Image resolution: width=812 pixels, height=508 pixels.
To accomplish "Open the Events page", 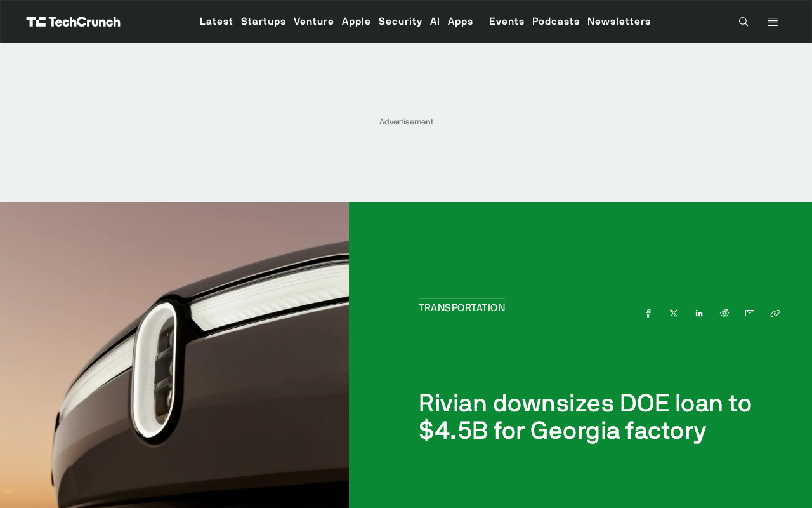I will tap(507, 22).
